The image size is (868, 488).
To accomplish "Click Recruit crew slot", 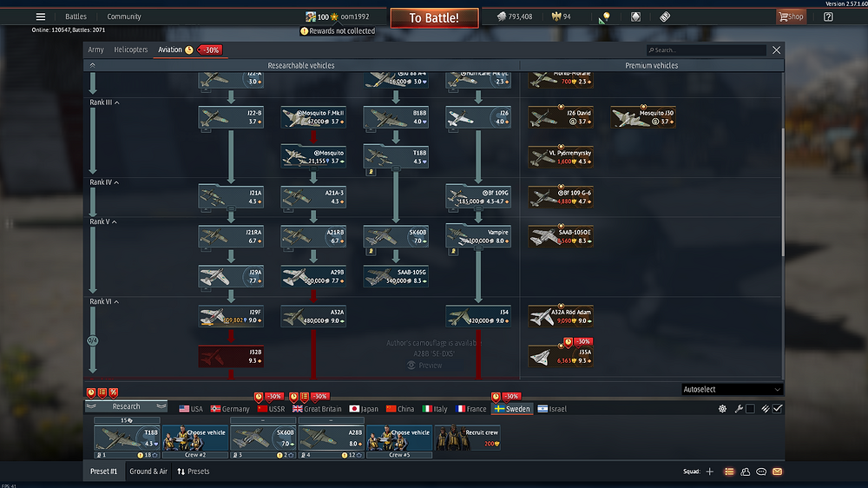I will click(x=467, y=438).
